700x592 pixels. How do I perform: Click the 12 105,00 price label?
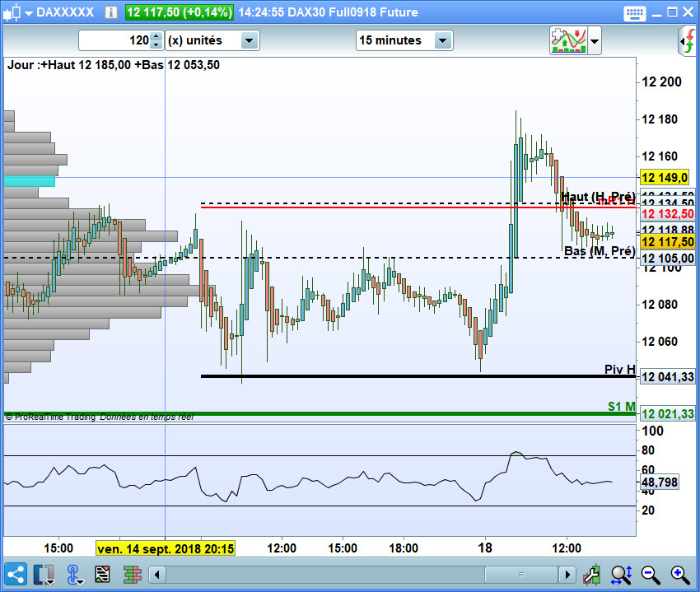[667, 259]
